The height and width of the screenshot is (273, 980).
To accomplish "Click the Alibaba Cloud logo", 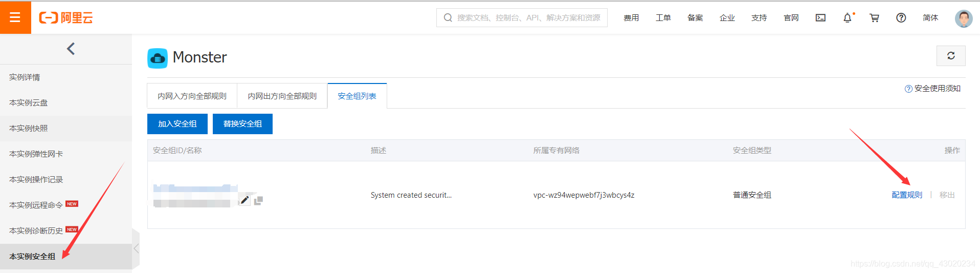I will coord(66,18).
